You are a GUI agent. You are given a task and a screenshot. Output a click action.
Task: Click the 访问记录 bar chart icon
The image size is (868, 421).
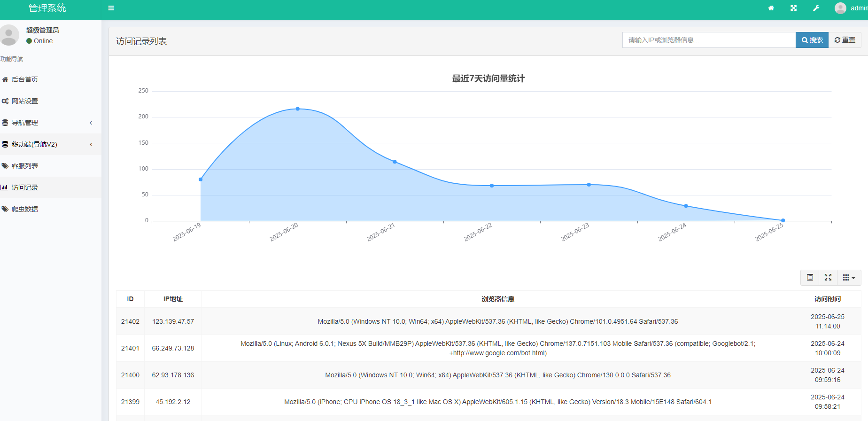4,187
